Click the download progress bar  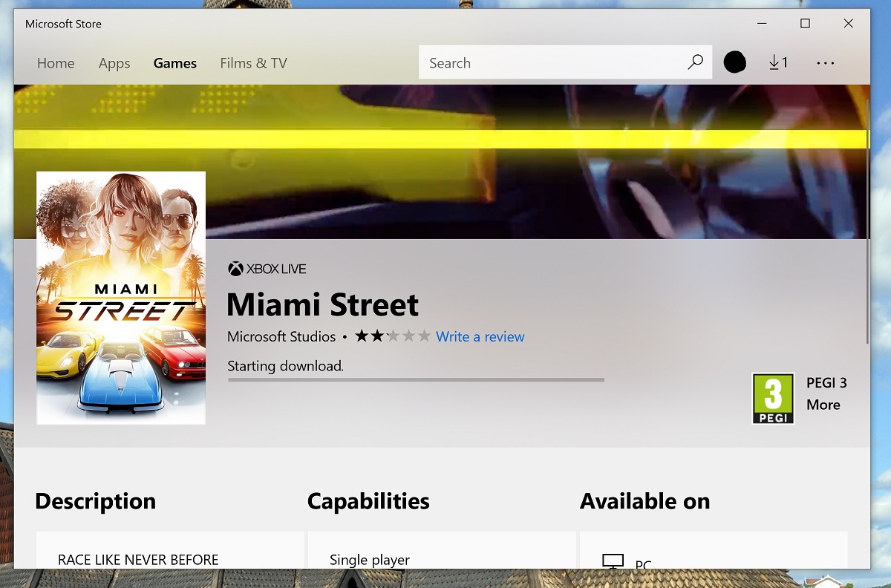[416, 379]
